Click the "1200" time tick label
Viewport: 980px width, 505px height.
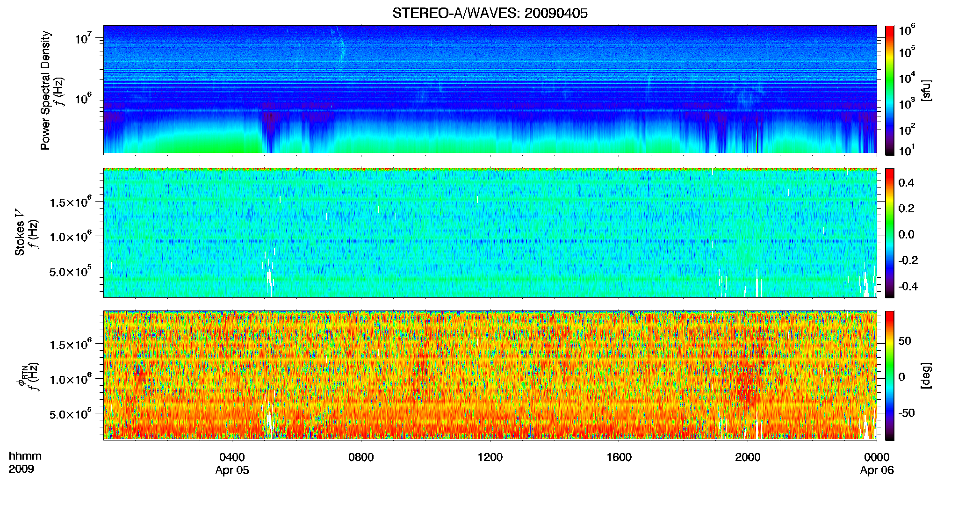tap(490, 457)
